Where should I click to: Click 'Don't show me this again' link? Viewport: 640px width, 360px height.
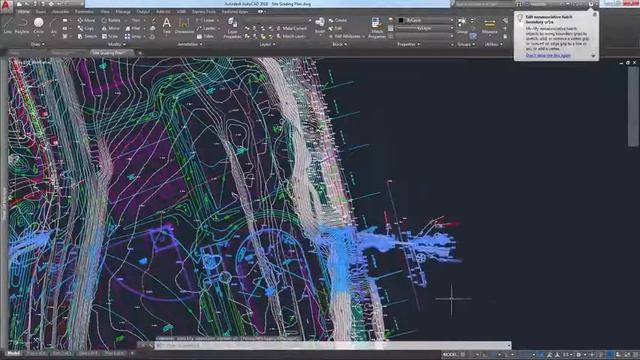tap(548, 55)
